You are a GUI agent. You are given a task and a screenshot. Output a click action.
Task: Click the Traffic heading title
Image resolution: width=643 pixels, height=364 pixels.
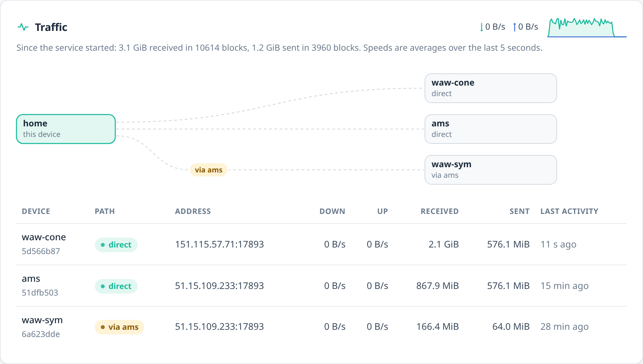[x=51, y=27]
